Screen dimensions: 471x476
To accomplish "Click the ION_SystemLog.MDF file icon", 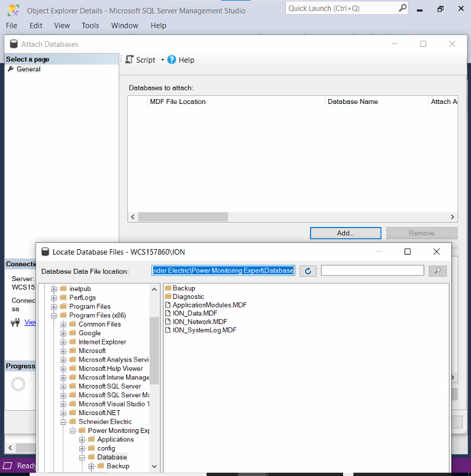I will [x=168, y=330].
